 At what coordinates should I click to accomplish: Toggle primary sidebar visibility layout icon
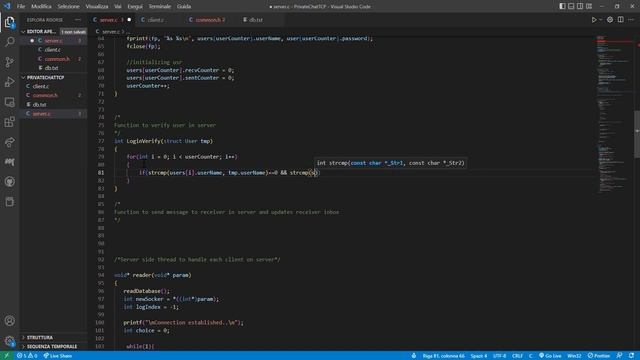[x=562, y=6]
